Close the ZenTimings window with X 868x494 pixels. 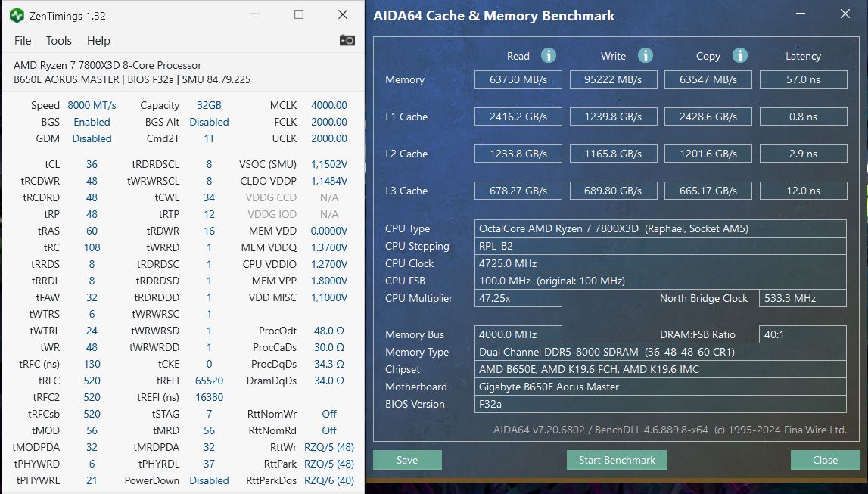tap(343, 14)
